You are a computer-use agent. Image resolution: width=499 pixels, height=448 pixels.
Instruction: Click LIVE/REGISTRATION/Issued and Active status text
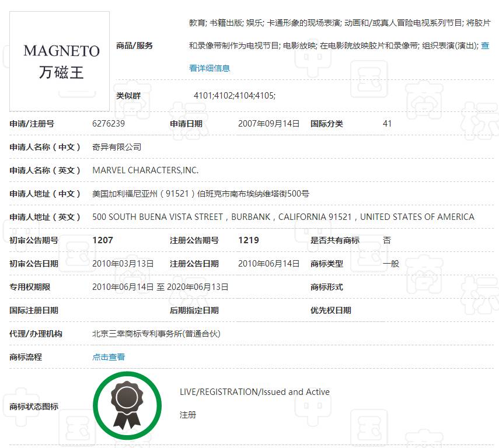click(254, 391)
